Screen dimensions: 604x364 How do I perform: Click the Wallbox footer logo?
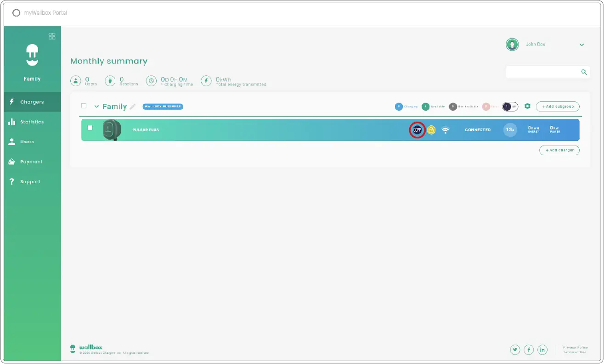(86, 348)
